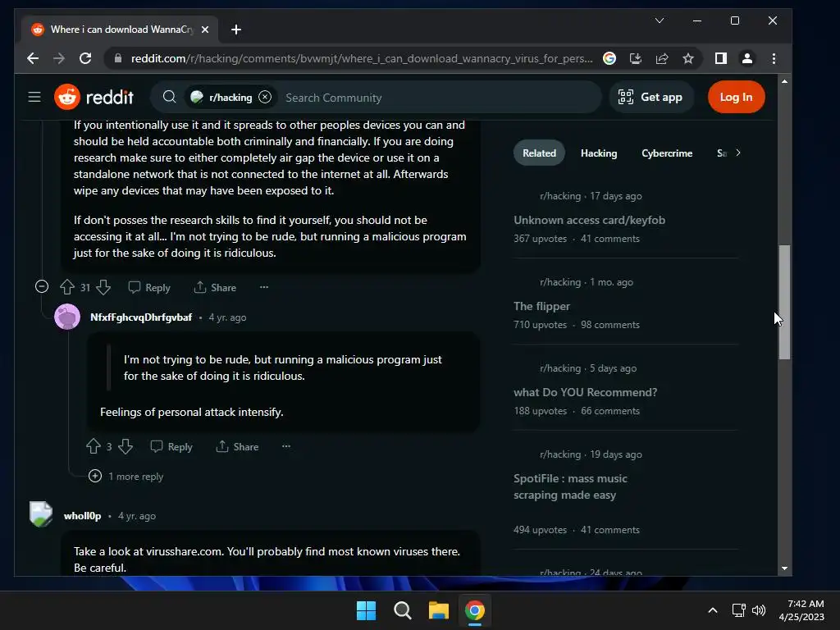Open NfxfFghcvqDhrfgvbaf user avatar

tap(67, 317)
